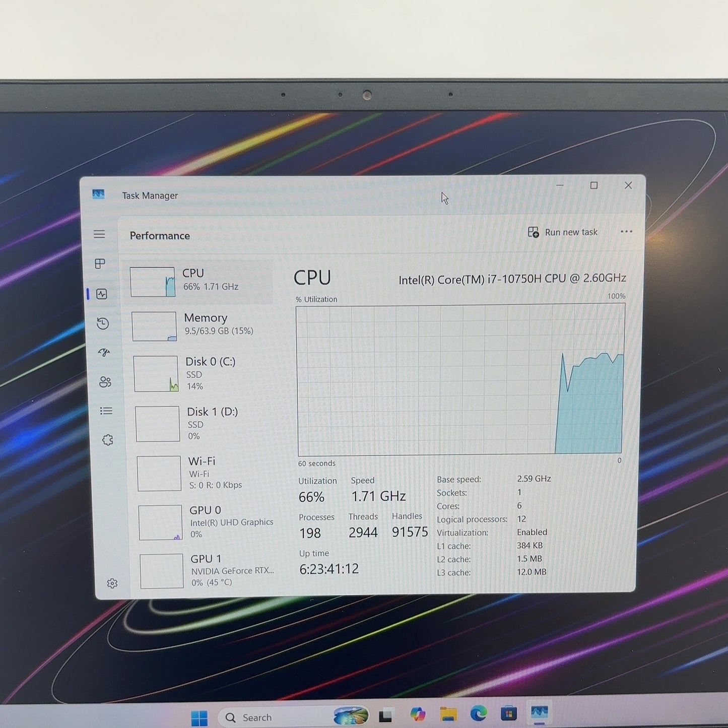Select Disk 1 (D:) performance item
Screen dimensions: 728x728
click(x=204, y=424)
